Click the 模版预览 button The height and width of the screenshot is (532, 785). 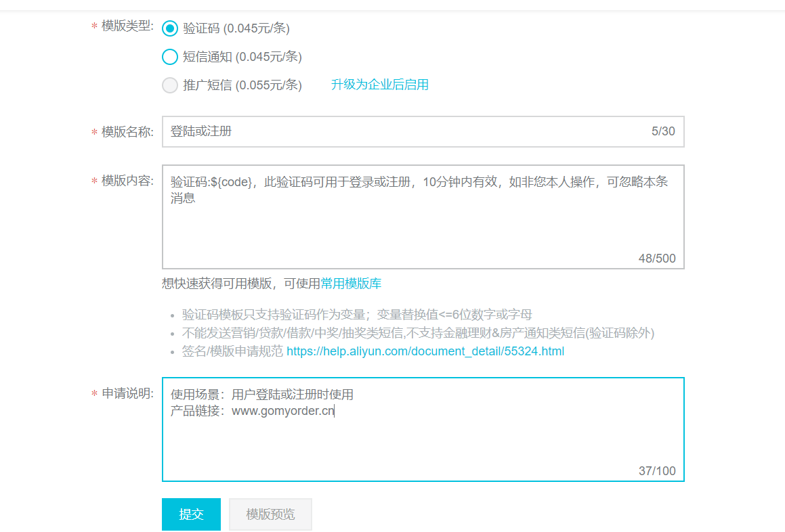coord(270,514)
